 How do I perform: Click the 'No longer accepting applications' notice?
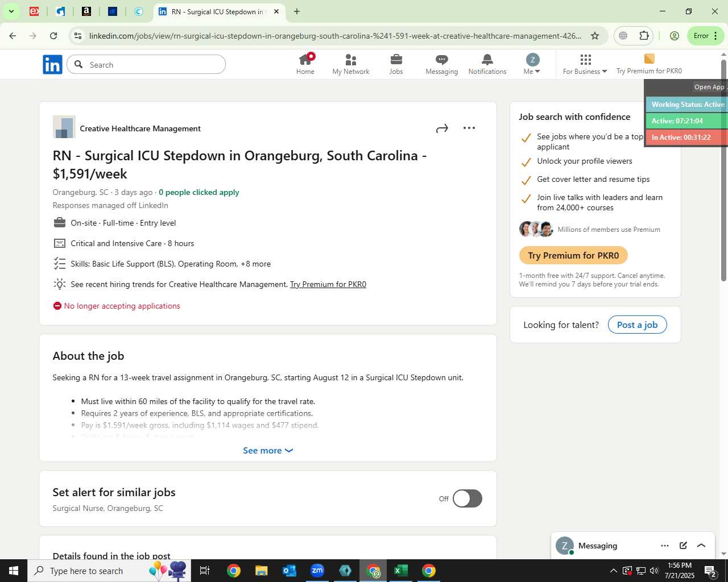click(117, 306)
